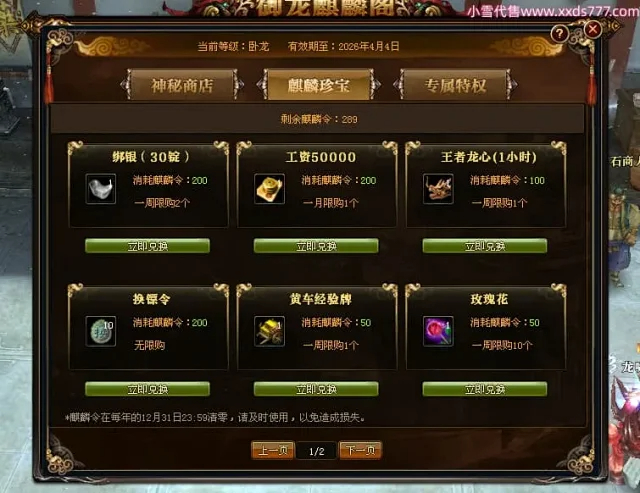Switch to the 神秘商店 tab
The image size is (640, 493).
[x=182, y=85]
